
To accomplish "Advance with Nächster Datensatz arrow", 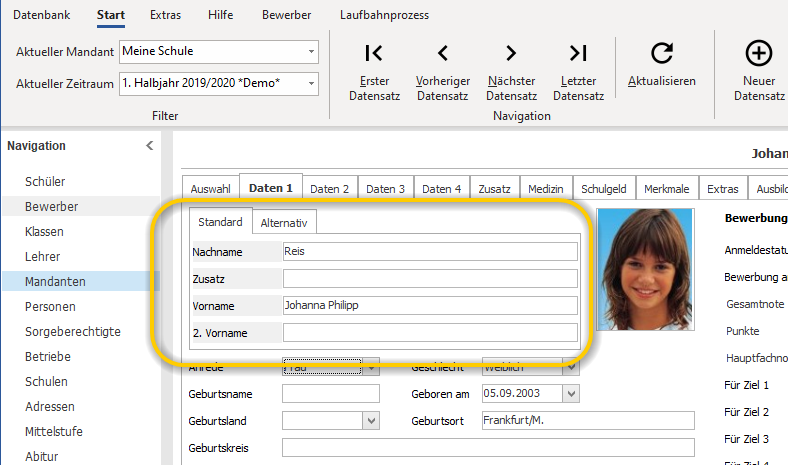I will click(x=511, y=53).
